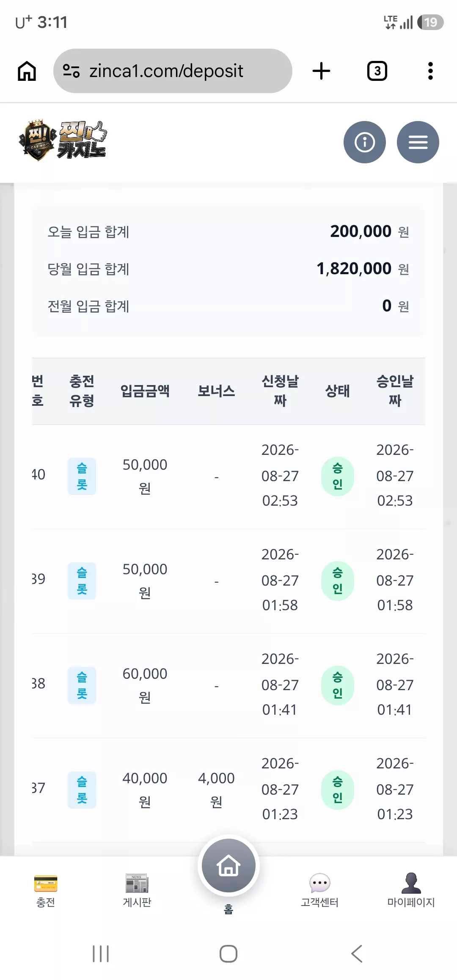This screenshot has height=980, width=457.
Task: Select the 충전 tab in the bottom bar
Action: [46, 890]
